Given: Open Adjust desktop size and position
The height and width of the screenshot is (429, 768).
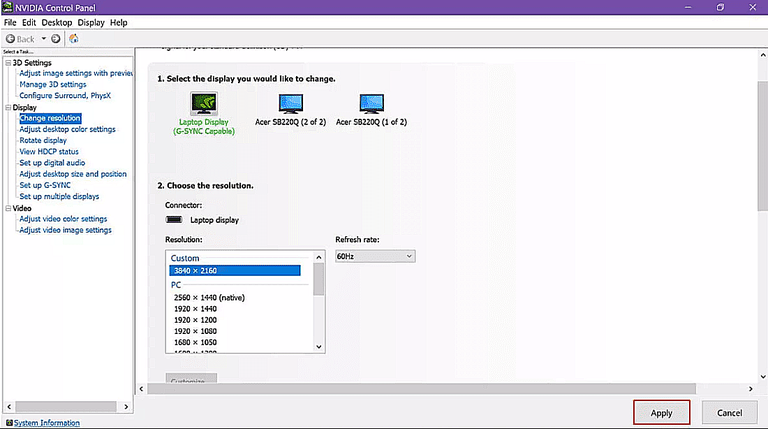Looking at the screenshot, I should 73,174.
